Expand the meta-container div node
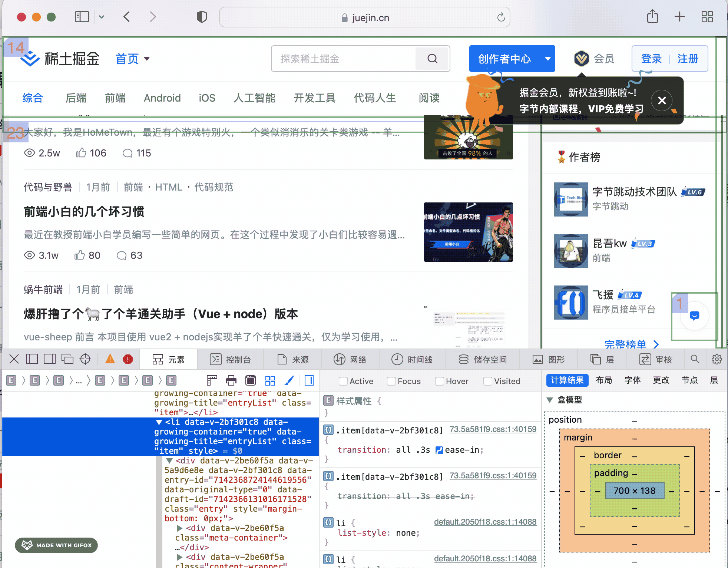Image resolution: width=728 pixels, height=568 pixels. point(180,528)
